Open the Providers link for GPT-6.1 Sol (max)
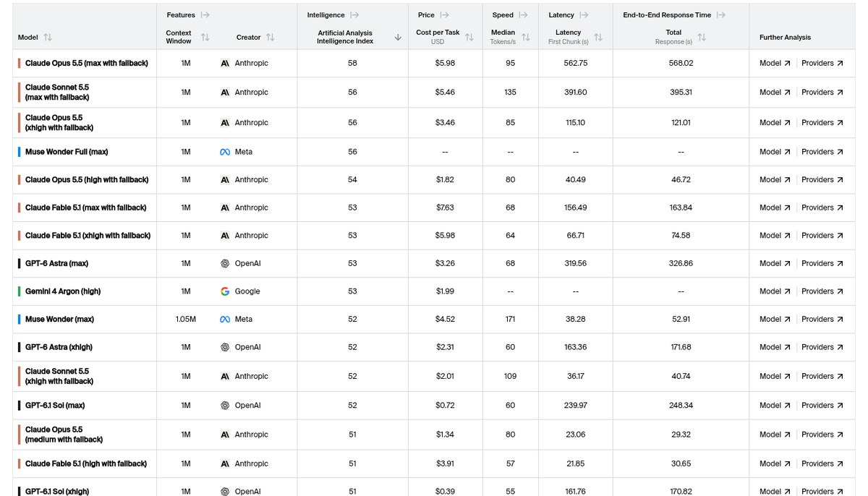 822,406
